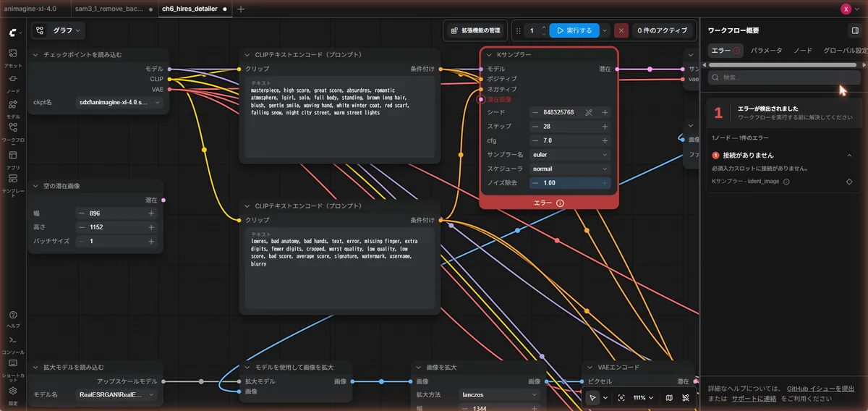868x411 pixels.
Task: Open the ノード library sidebar icon
Action: coord(13,82)
